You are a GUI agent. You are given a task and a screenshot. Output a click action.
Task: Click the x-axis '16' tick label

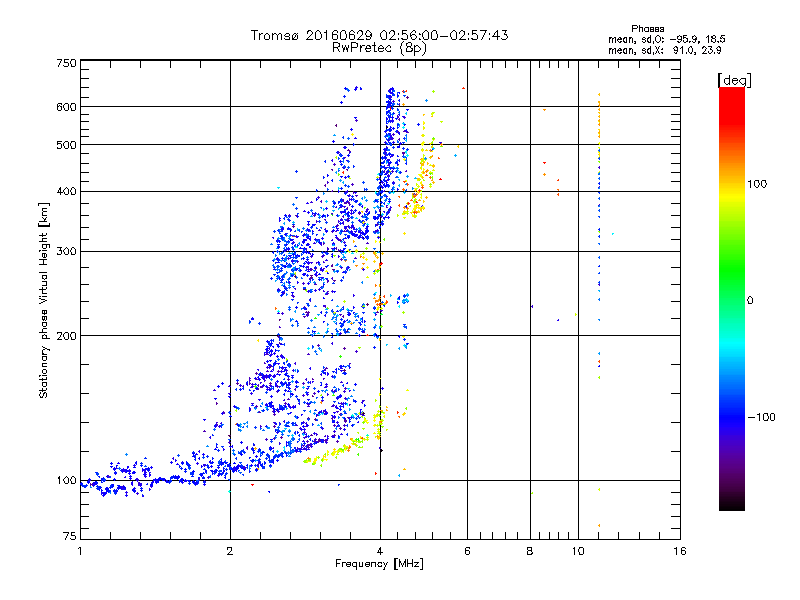[680, 551]
